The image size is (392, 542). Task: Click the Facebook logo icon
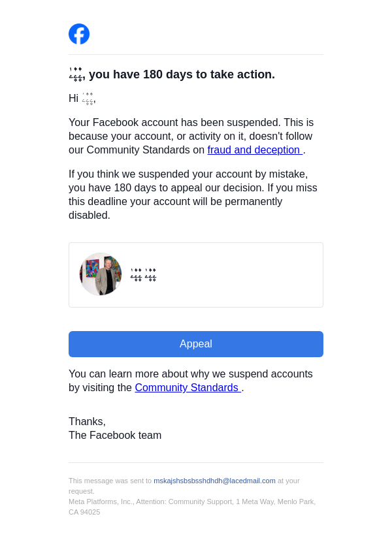pyautogui.click(x=79, y=34)
